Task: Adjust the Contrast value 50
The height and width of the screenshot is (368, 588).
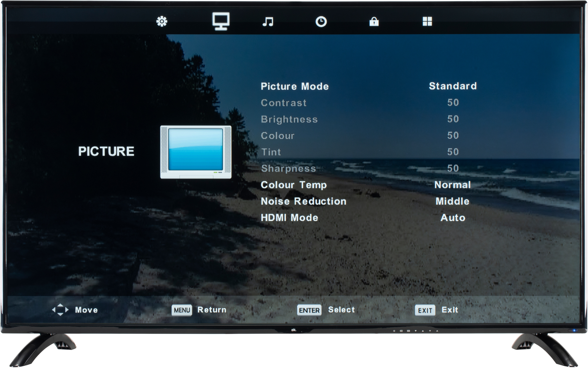Action: [453, 102]
